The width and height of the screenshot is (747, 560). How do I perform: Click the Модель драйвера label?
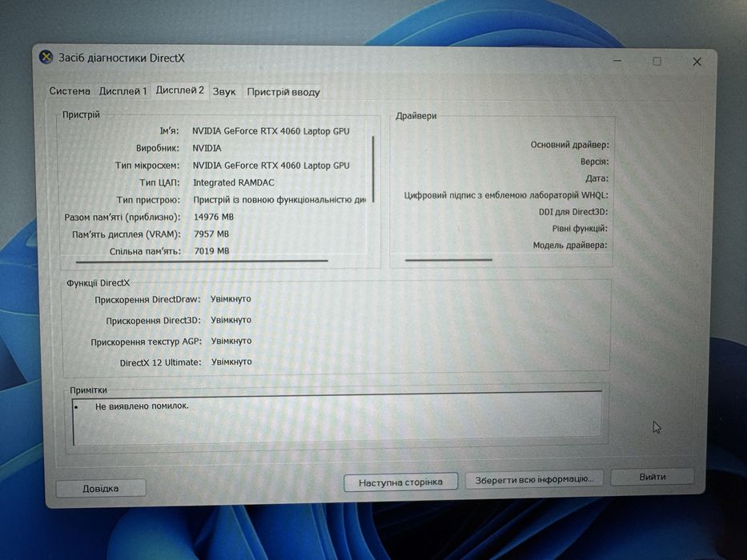[570, 246]
